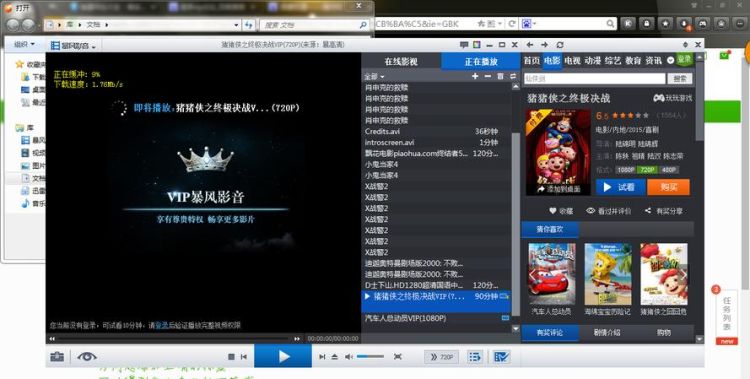Mute audio via the speaker icon
Image resolution: width=750 pixels, height=379 pixels.
pyautogui.click(x=349, y=357)
